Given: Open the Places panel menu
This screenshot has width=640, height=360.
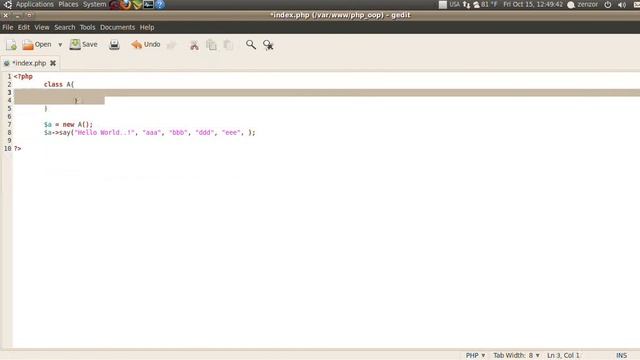Looking at the screenshot, I should click(68, 4).
